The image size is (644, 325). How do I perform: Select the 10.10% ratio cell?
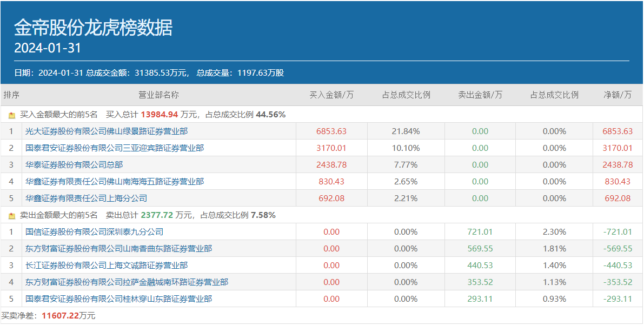[406, 148]
